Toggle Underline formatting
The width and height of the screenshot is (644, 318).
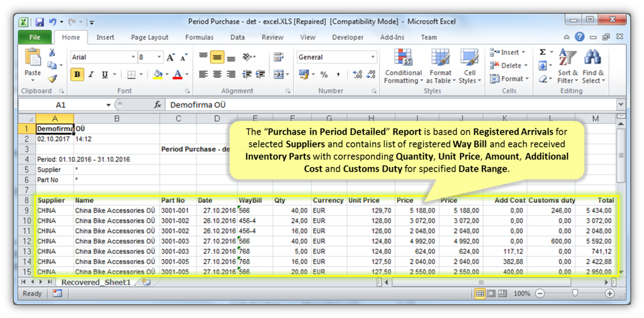pyautogui.click(x=105, y=75)
